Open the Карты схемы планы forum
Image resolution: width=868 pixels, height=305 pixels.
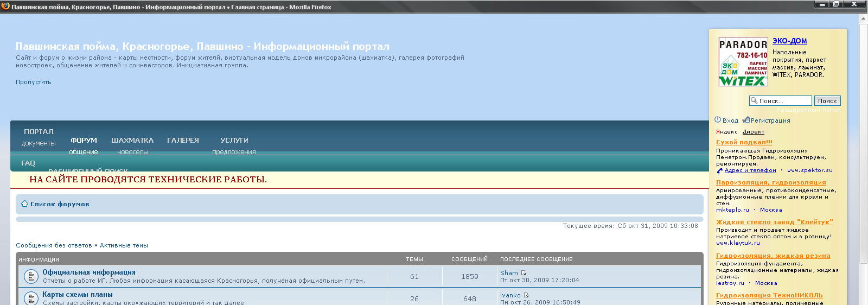tap(78, 294)
